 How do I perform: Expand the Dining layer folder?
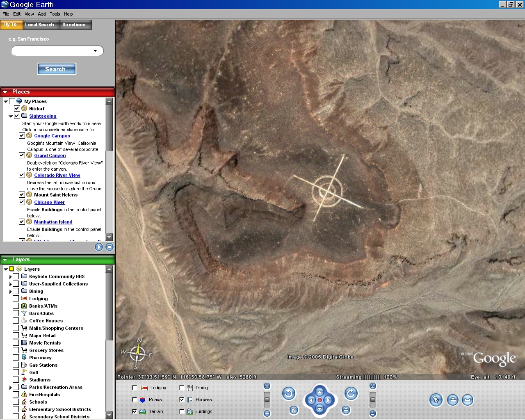11,292
